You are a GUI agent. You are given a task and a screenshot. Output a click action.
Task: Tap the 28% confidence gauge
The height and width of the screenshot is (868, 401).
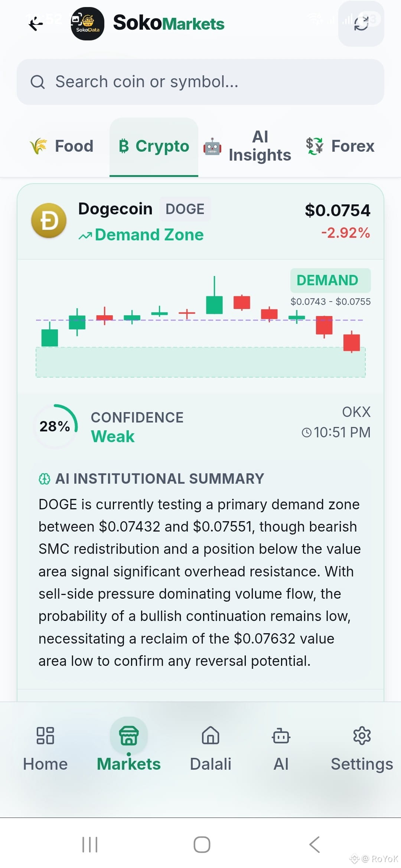point(56,426)
